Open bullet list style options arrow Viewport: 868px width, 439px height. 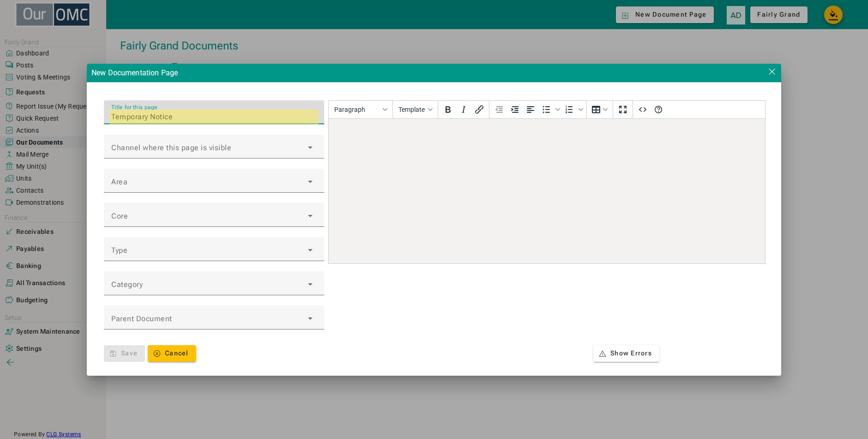558,110
